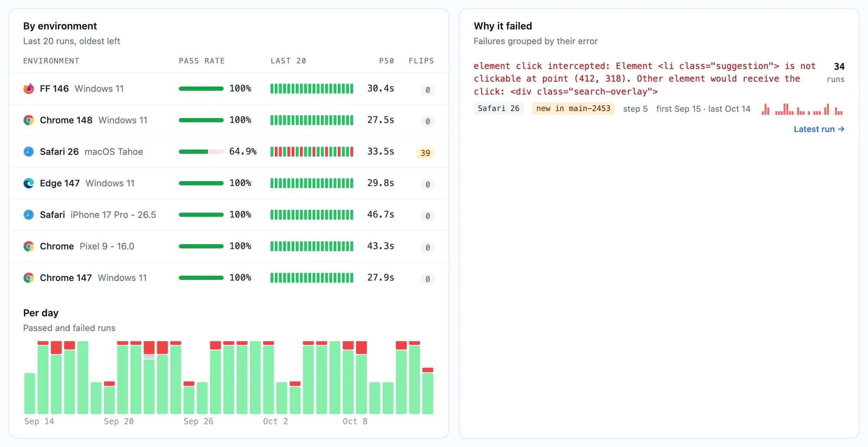Open the Latest run link
The height and width of the screenshot is (447, 868).
819,129
